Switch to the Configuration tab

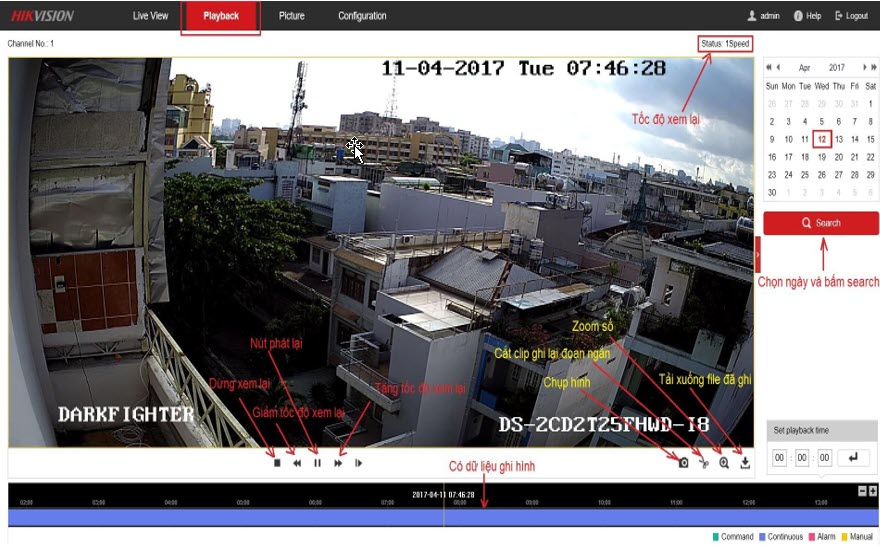tap(362, 16)
